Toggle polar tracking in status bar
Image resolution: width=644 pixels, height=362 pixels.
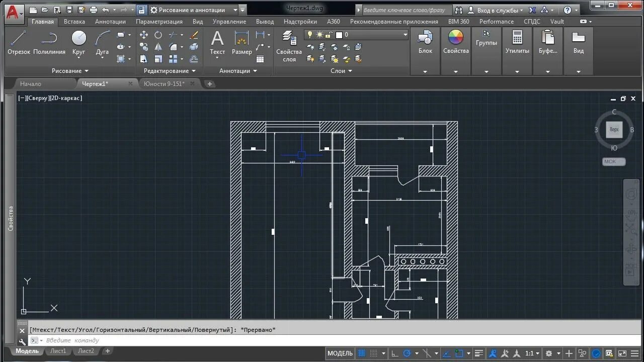[x=407, y=353]
